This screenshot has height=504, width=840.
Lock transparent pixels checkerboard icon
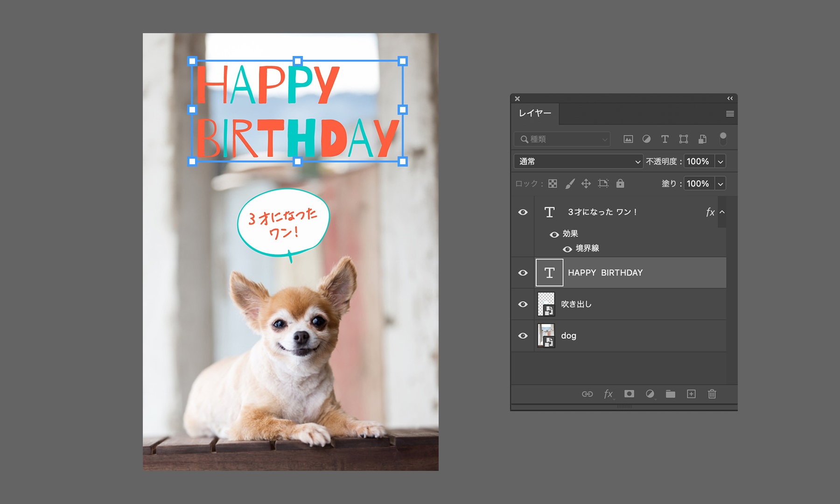coord(553,183)
